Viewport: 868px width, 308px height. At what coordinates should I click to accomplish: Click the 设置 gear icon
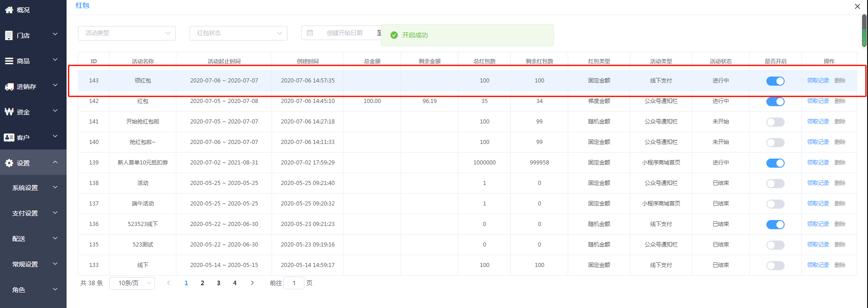tap(9, 163)
